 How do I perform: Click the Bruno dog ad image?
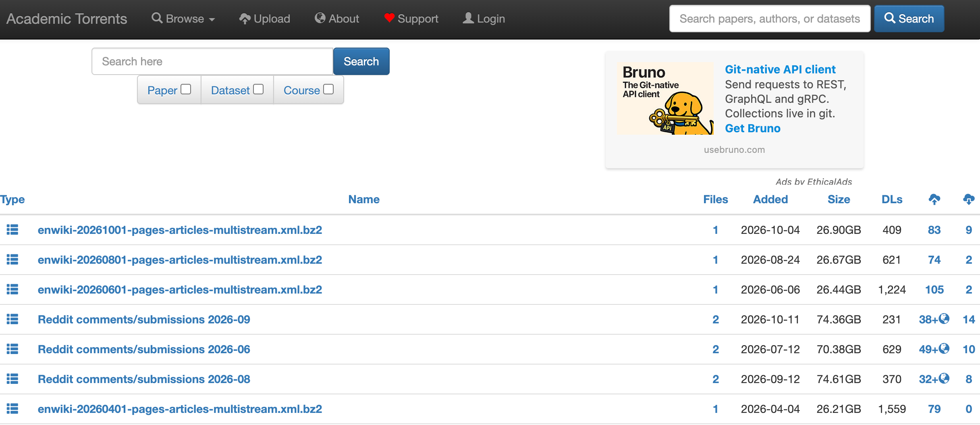pos(665,98)
